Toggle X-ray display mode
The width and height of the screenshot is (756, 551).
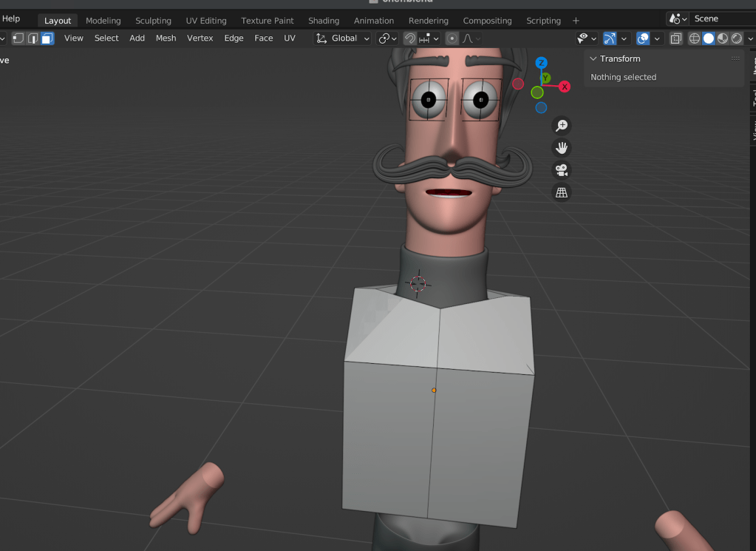(676, 38)
